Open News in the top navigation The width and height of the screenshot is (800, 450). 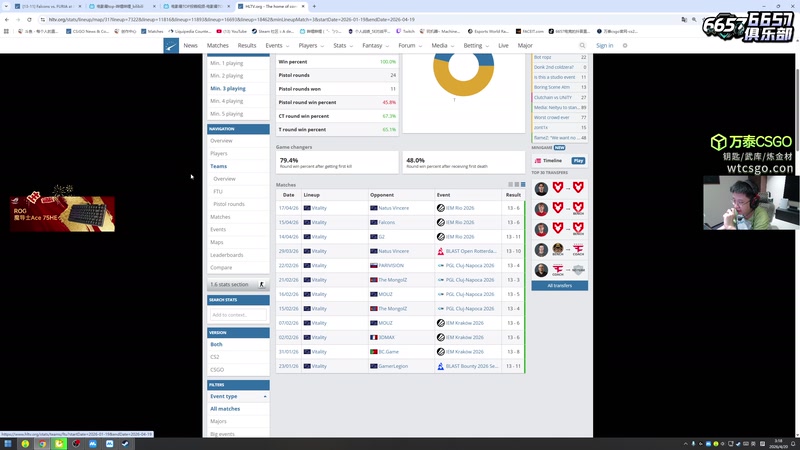(190, 46)
